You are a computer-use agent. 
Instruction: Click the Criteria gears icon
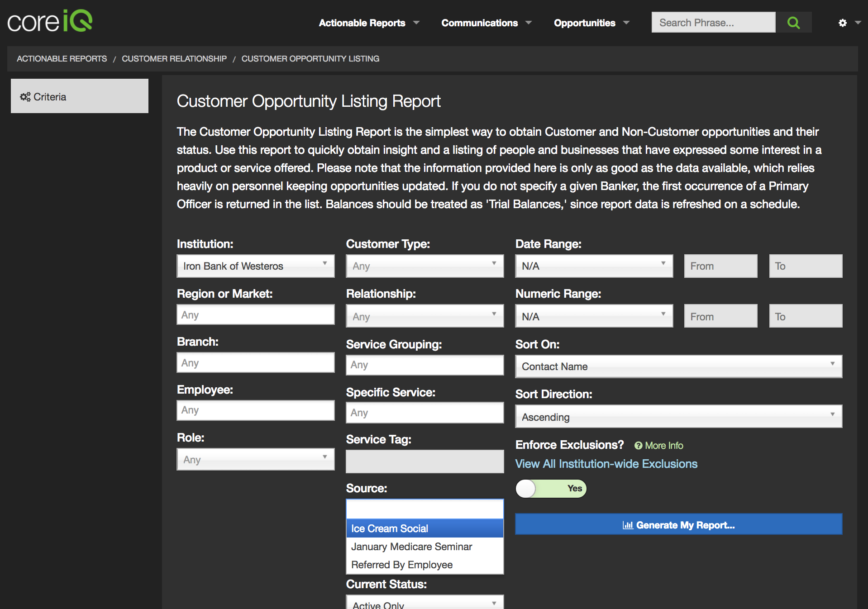coord(25,97)
